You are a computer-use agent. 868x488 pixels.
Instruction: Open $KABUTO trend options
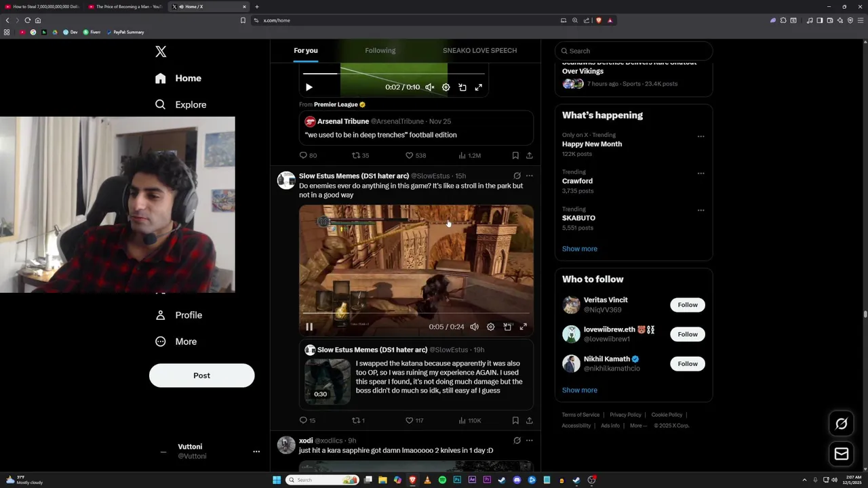[x=701, y=210]
